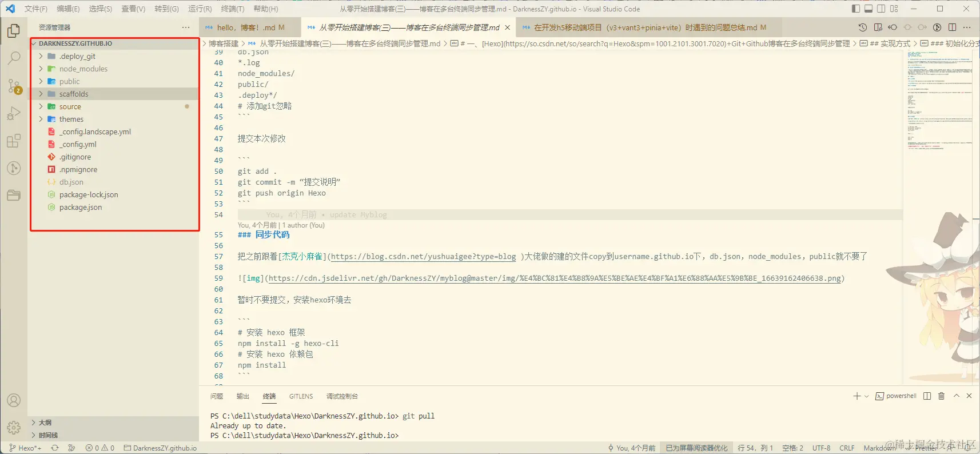Screen dimensions: 980x454
Task: Open the 终端(T) menu
Action: click(x=233, y=9)
